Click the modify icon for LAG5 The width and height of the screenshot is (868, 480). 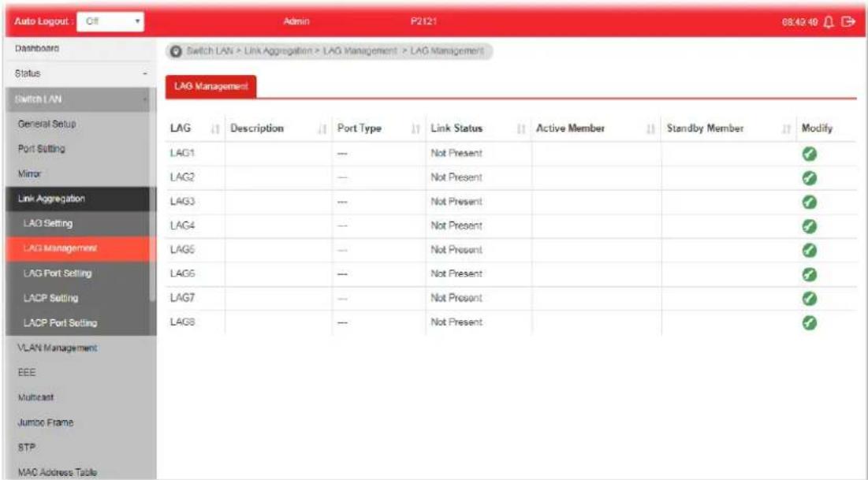(810, 250)
